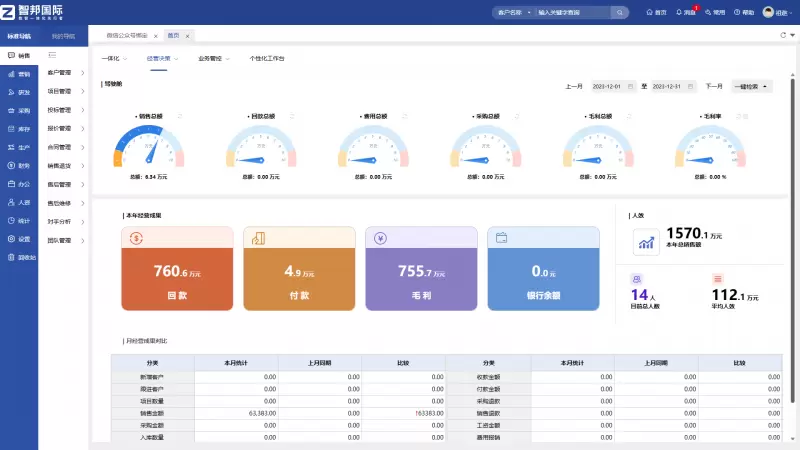Go to the 回收站 recycle bin
This screenshot has height=450, width=800.
tap(20, 257)
